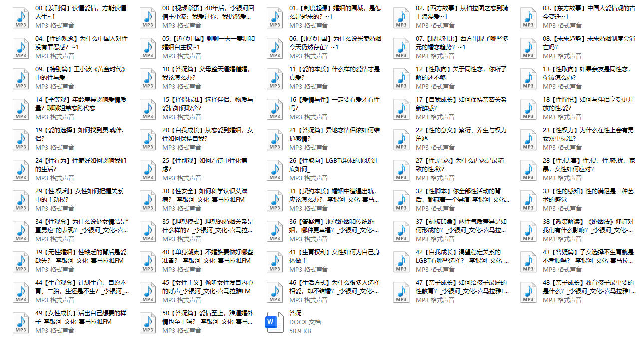Select MP3 icon of 01.【制度起源】 file
Viewport: 644px width, 337px height.
coord(275,17)
